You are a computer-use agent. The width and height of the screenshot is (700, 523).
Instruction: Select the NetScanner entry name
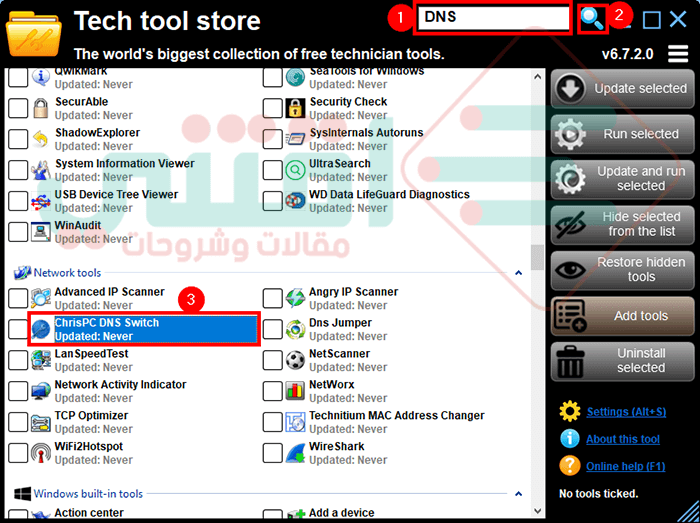(339, 354)
